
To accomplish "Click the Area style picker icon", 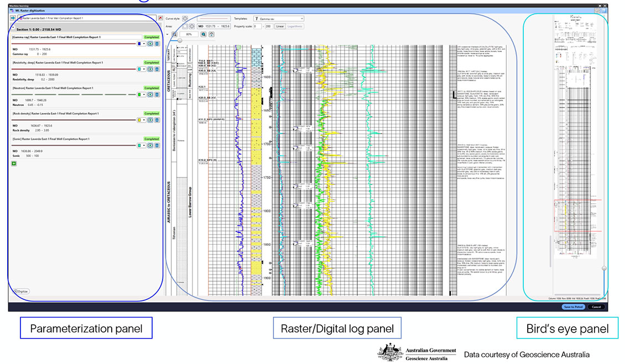I will point(192,26).
